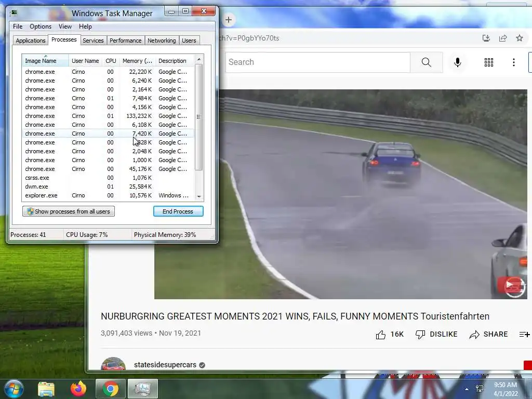Like the video with thumbs-up icon
532x399 pixels.
click(x=381, y=335)
